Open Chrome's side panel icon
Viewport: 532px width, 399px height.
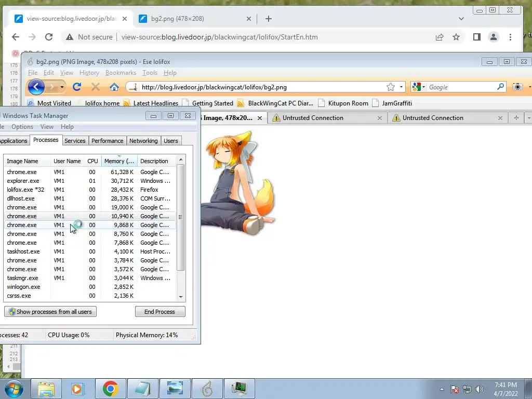pyautogui.click(x=477, y=37)
